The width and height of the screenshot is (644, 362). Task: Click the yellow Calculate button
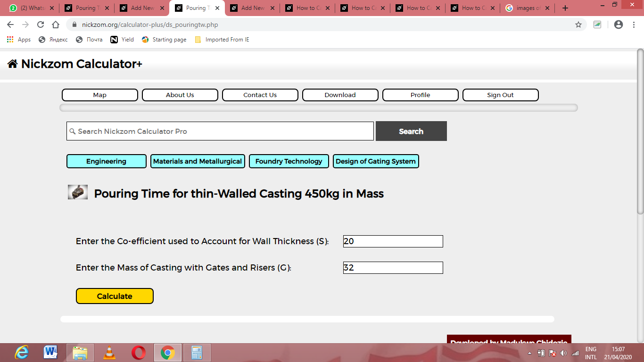pyautogui.click(x=115, y=296)
